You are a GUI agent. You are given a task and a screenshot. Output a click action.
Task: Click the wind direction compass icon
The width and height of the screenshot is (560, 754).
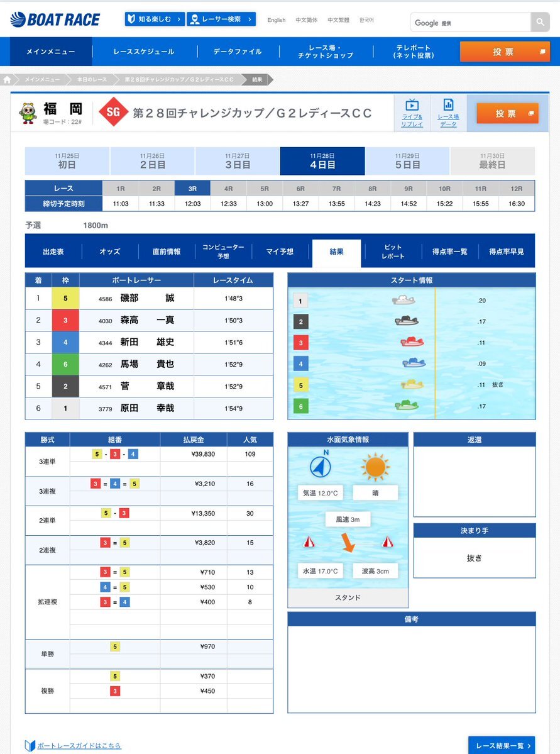tap(320, 467)
